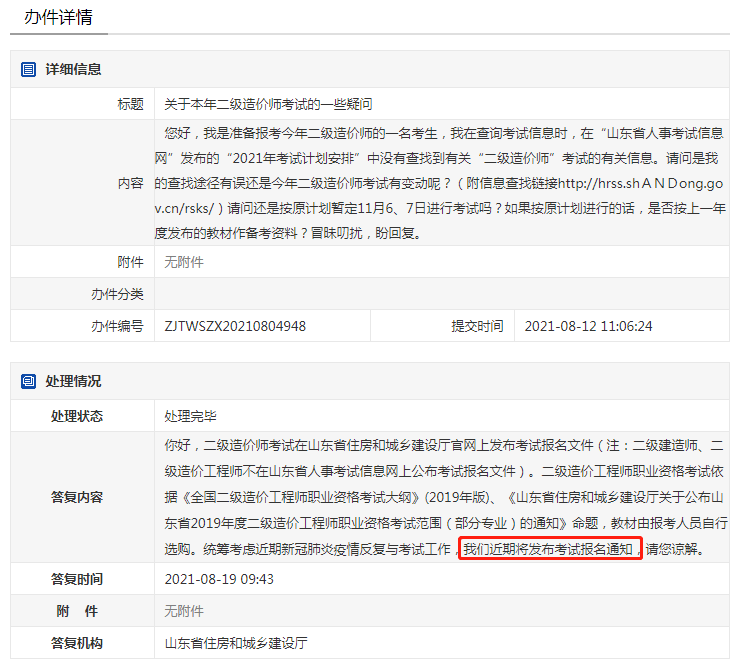Click the reply time 2021-08-19 09:43

click(219, 580)
